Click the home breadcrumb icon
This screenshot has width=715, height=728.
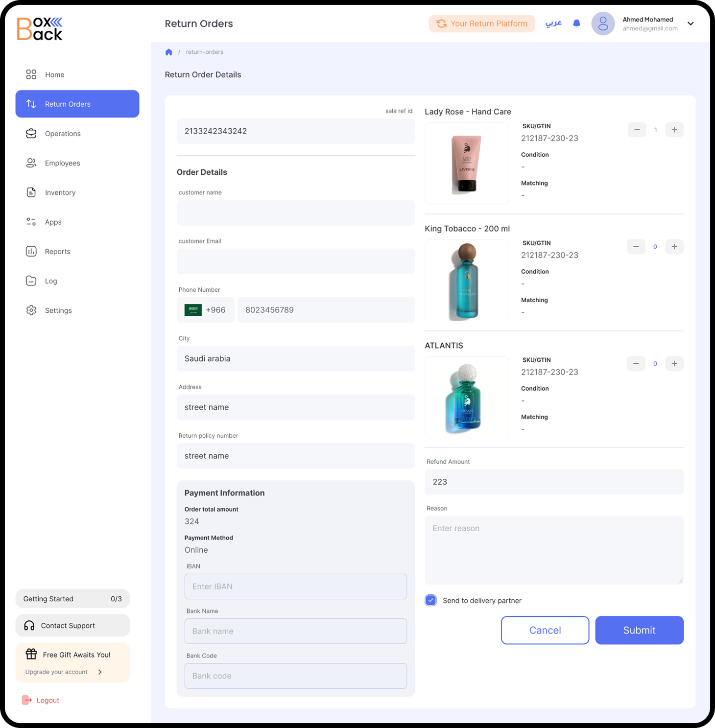click(x=168, y=52)
